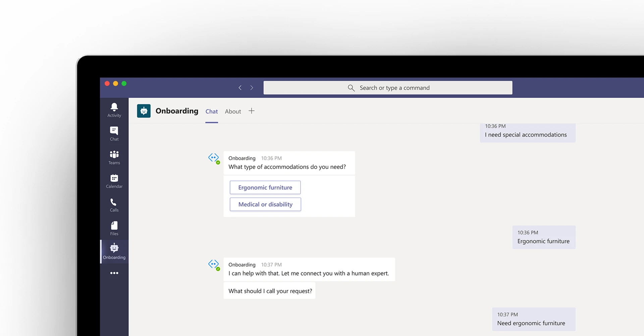Select the Onboarding bot in sidebar
Image resolution: width=644 pixels, height=336 pixels.
114,251
